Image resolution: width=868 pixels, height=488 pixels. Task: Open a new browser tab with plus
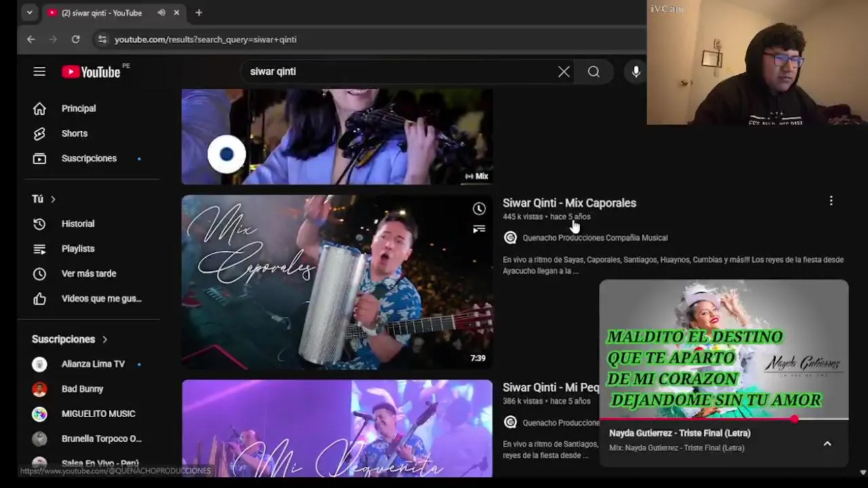199,13
